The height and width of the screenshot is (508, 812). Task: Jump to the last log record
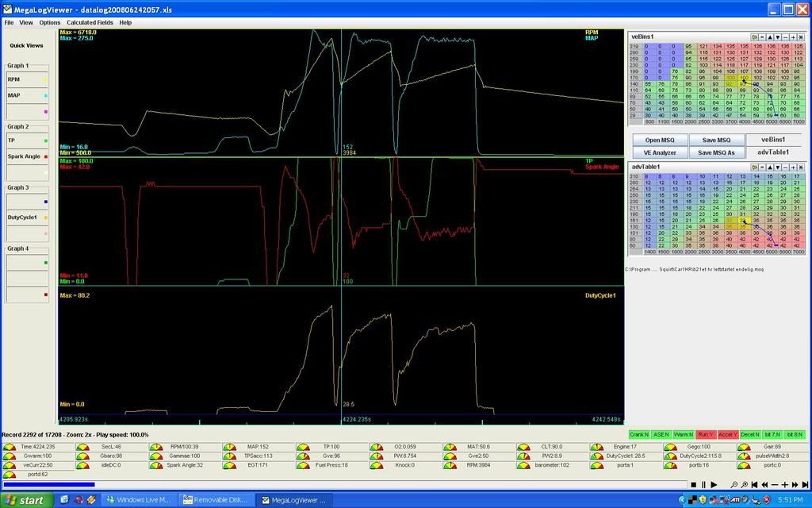[x=805, y=485]
